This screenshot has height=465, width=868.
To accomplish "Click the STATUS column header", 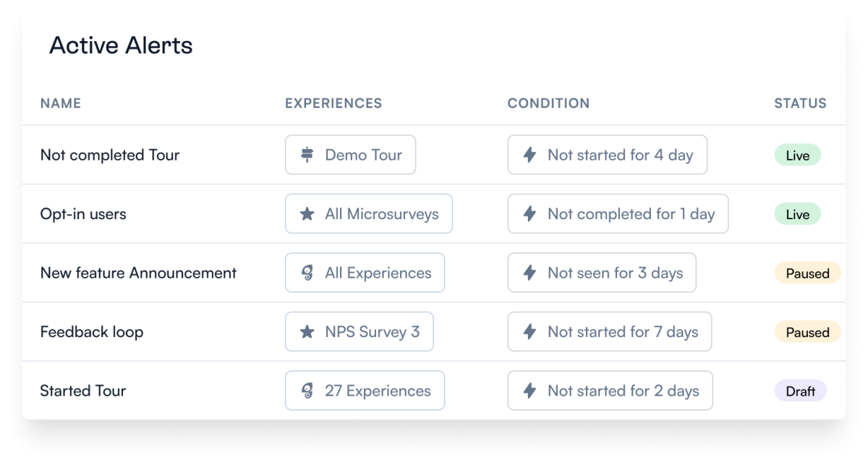I will coord(800,103).
